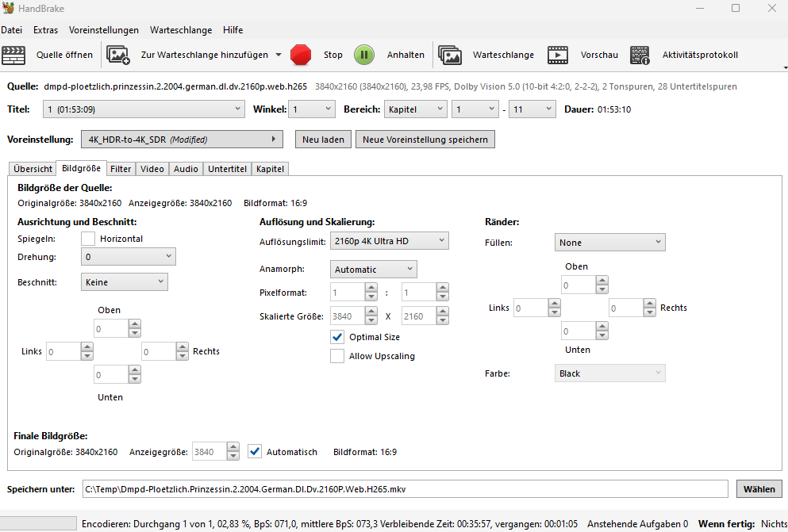
Task: Enable the Allow Upscaling checkbox
Action: pyautogui.click(x=337, y=356)
